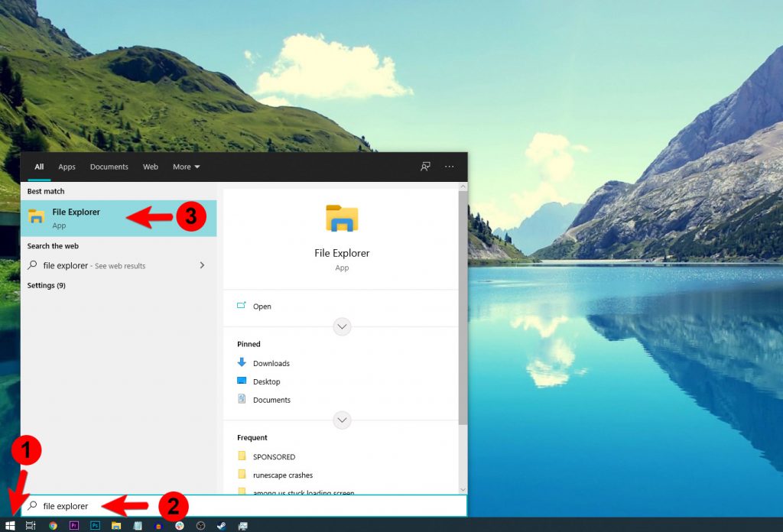
Task: Open Adobe Photoshop from the taskbar
Action: (x=95, y=525)
